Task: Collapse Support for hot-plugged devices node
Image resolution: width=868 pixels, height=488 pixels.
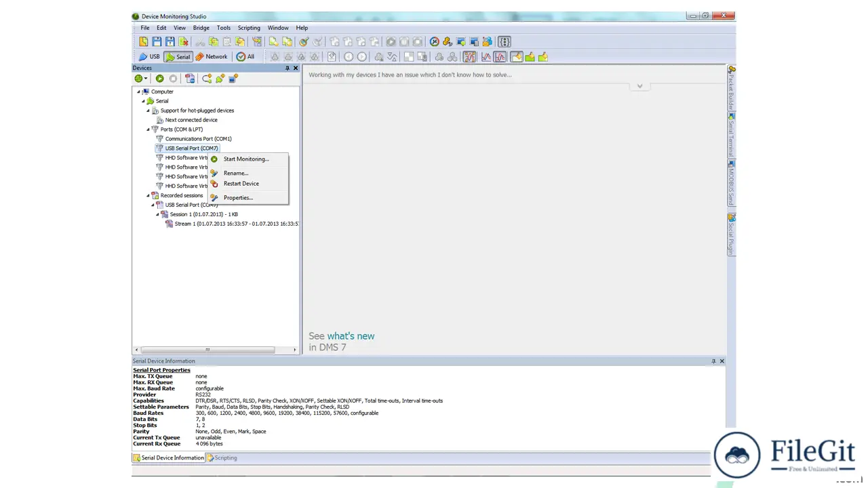Action: pyautogui.click(x=148, y=110)
